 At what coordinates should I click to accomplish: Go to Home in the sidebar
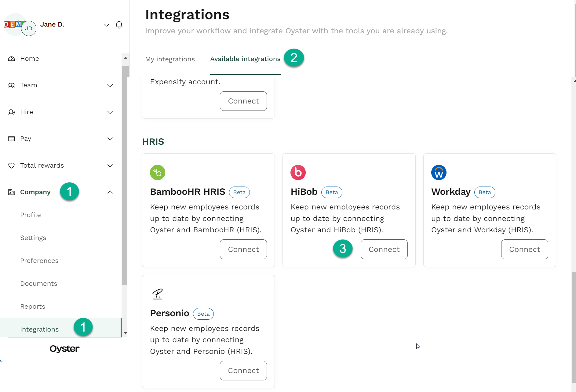pyautogui.click(x=30, y=59)
